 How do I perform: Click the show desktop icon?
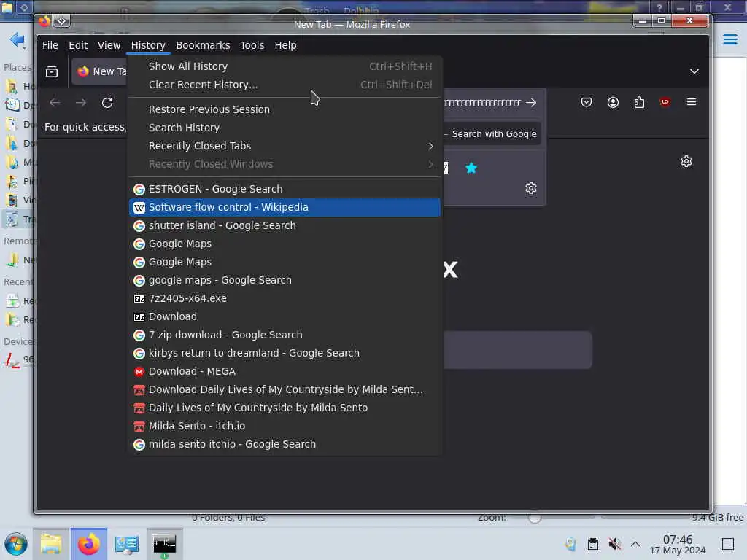(x=728, y=544)
